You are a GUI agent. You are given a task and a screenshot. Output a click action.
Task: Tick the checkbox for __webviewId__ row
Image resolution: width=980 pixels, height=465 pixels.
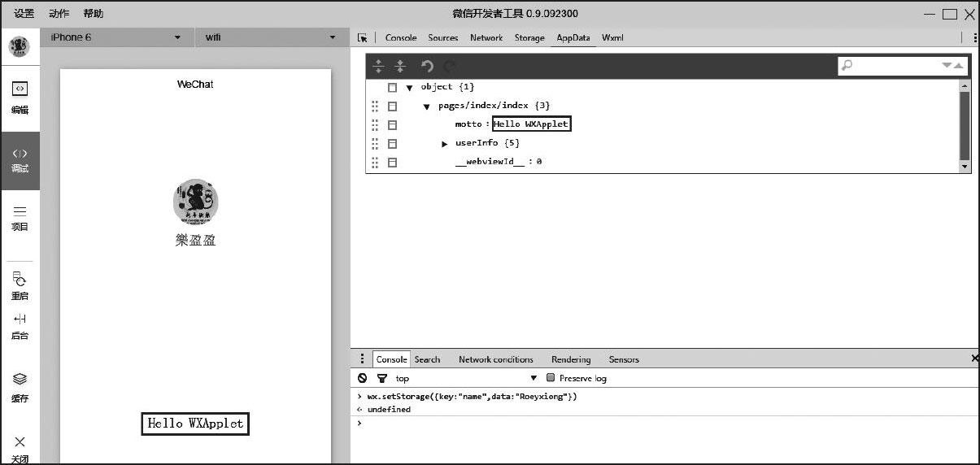pyautogui.click(x=392, y=162)
